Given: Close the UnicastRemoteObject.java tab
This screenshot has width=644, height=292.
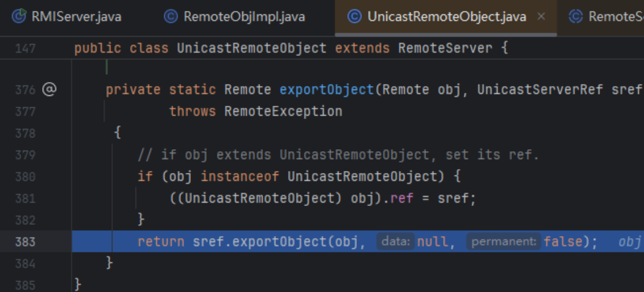Looking at the screenshot, I should [541, 17].
